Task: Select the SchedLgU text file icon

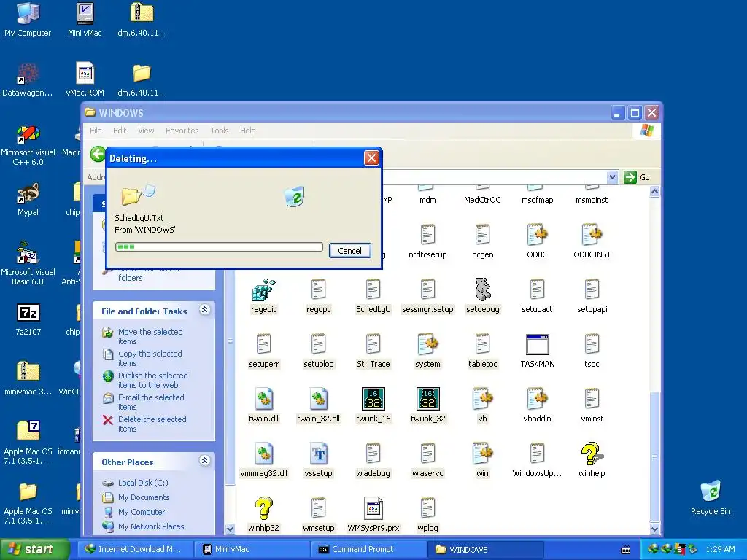Action: (x=373, y=289)
